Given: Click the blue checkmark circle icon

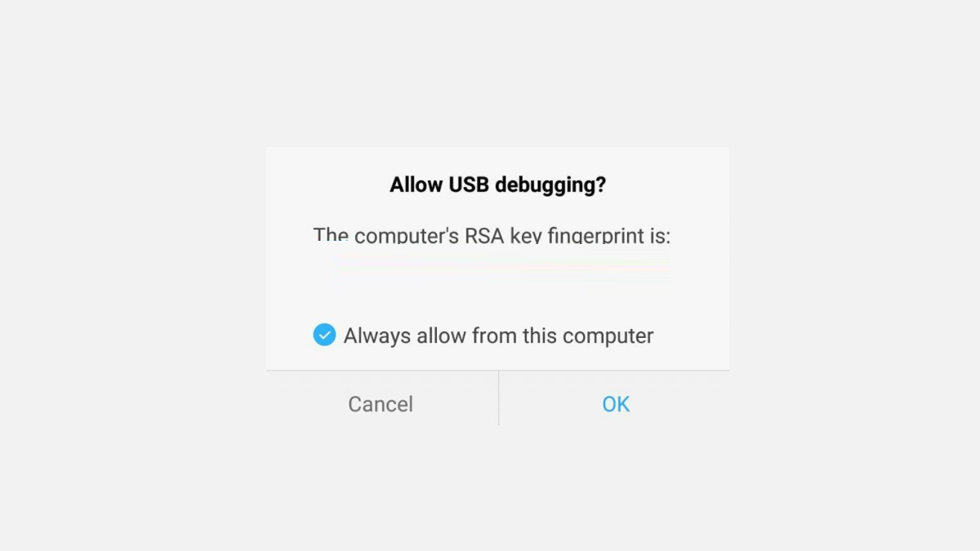Looking at the screenshot, I should 324,335.
